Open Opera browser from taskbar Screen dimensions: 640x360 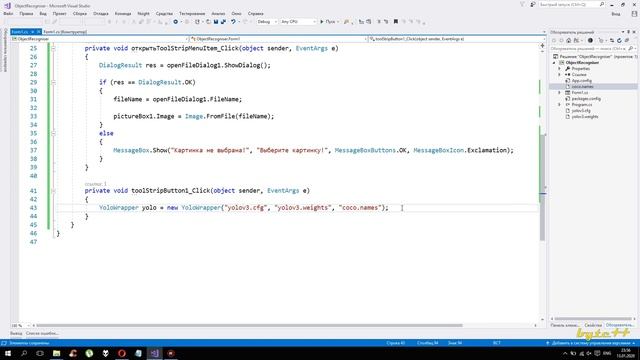tap(122, 353)
